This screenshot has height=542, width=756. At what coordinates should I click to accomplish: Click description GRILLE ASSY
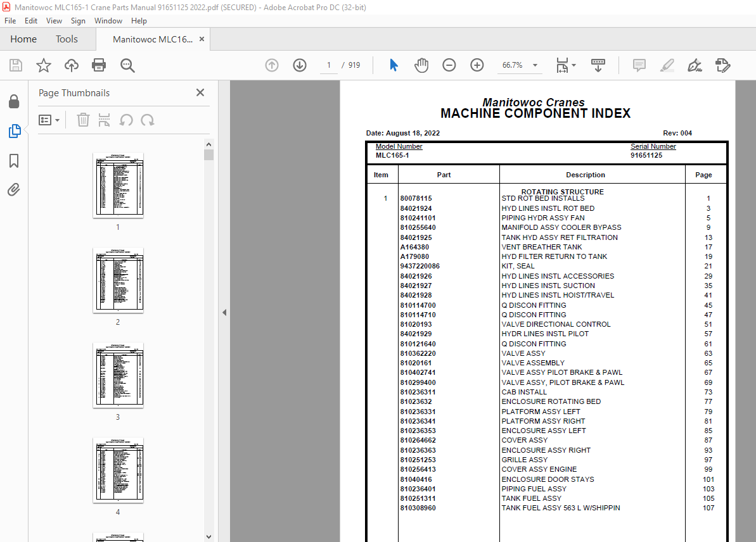click(525, 460)
